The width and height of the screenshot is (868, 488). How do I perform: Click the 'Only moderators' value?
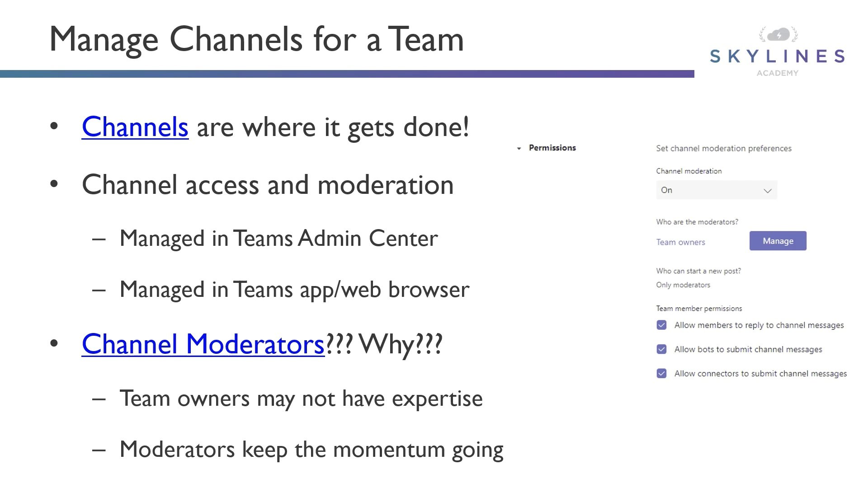tap(683, 285)
